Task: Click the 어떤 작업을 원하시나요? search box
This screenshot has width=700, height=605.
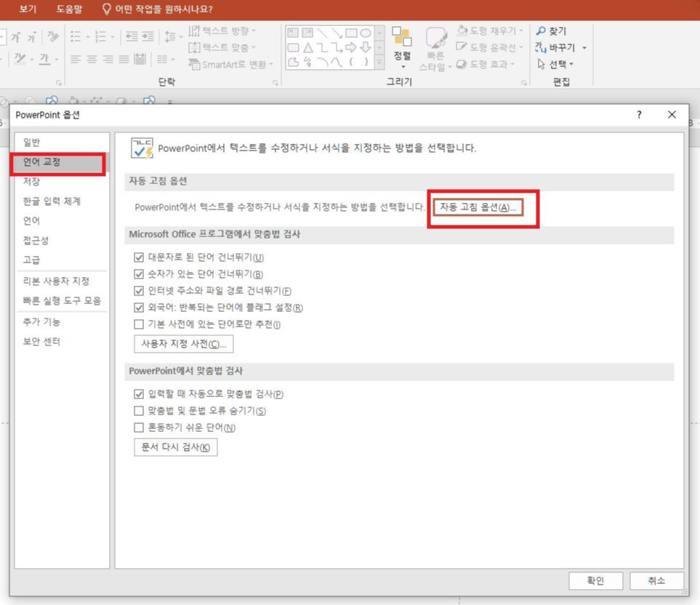Action: tap(158, 9)
